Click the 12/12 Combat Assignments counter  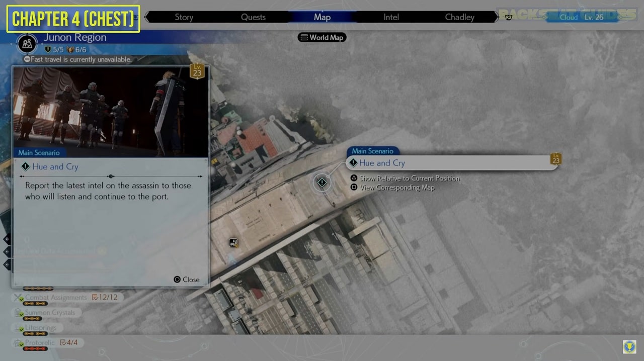point(105,298)
